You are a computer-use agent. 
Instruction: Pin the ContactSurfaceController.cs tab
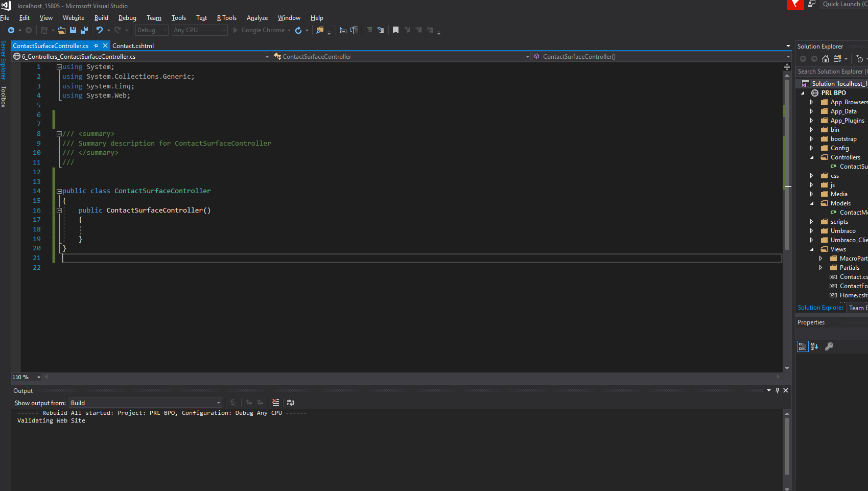click(96, 45)
